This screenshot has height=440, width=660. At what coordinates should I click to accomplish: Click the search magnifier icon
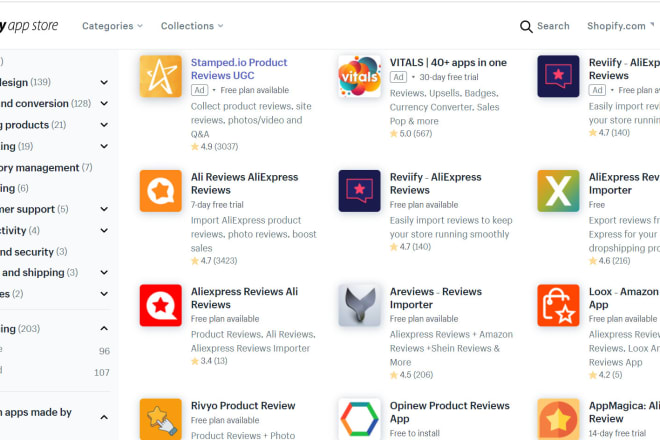tap(526, 27)
